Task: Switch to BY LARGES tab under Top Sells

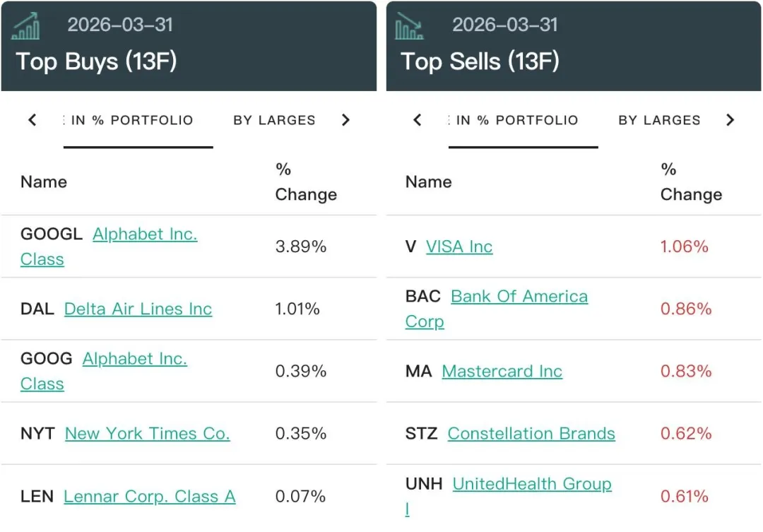Action: click(659, 120)
